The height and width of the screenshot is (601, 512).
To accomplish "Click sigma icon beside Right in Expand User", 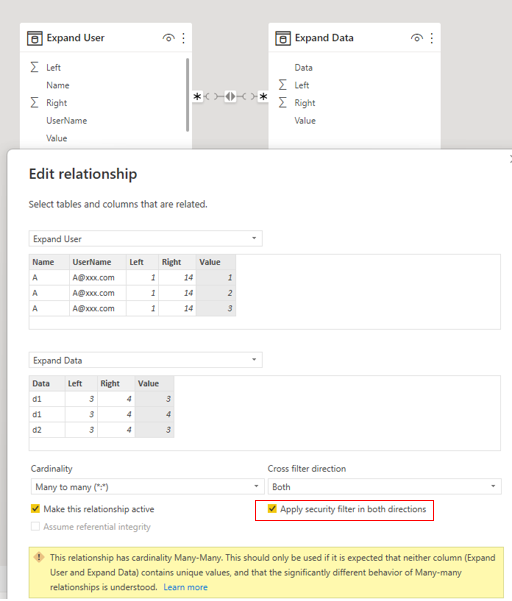I will tap(34, 103).
